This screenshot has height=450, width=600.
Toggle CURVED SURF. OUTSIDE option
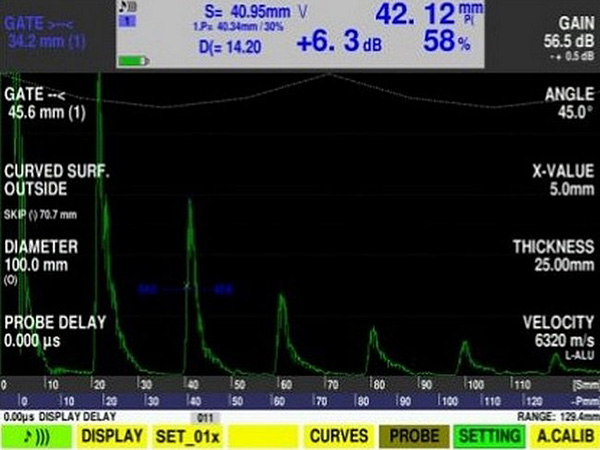coord(57,180)
